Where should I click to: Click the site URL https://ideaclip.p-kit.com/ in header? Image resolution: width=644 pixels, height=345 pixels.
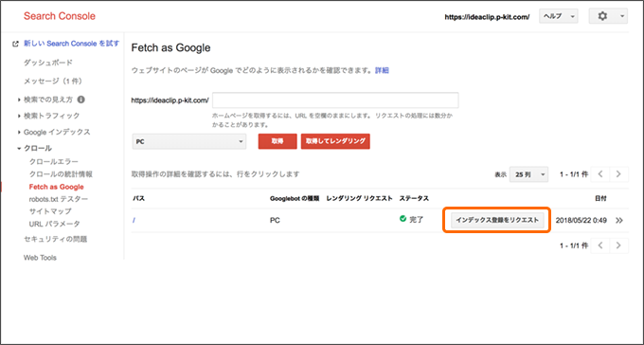tap(487, 17)
